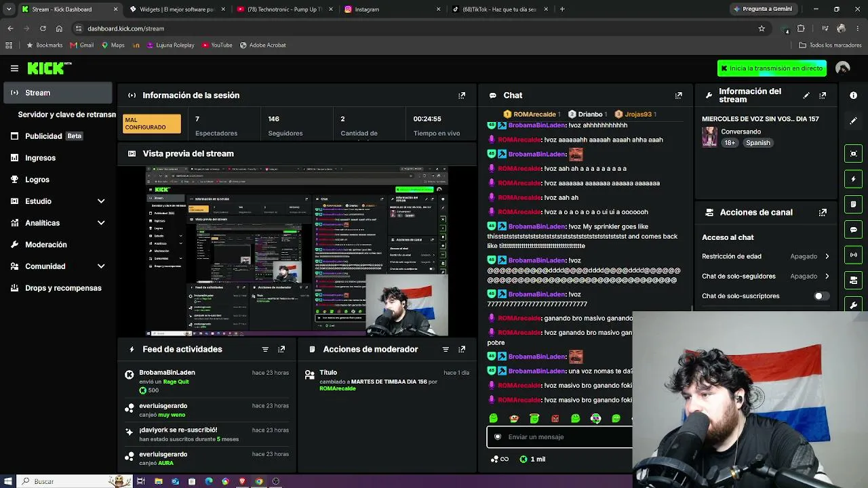Open Todos los marcadores folder
The width and height of the screenshot is (868, 488).
click(830, 45)
